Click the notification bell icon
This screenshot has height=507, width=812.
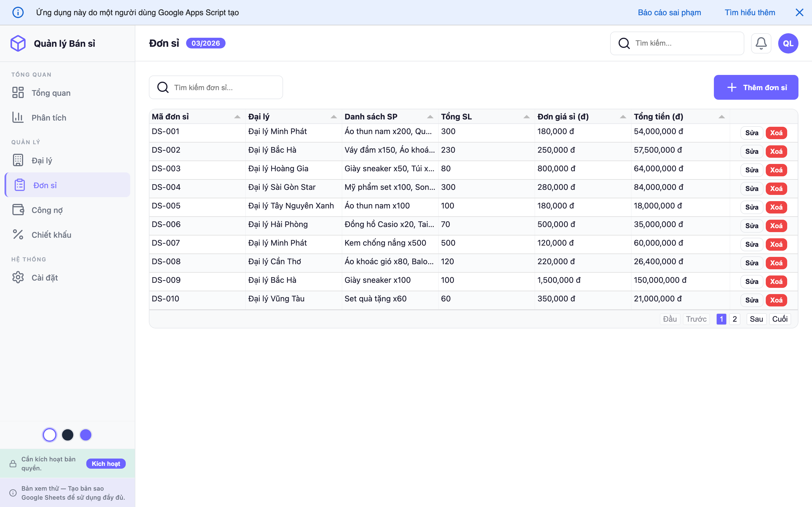(761, 43)
